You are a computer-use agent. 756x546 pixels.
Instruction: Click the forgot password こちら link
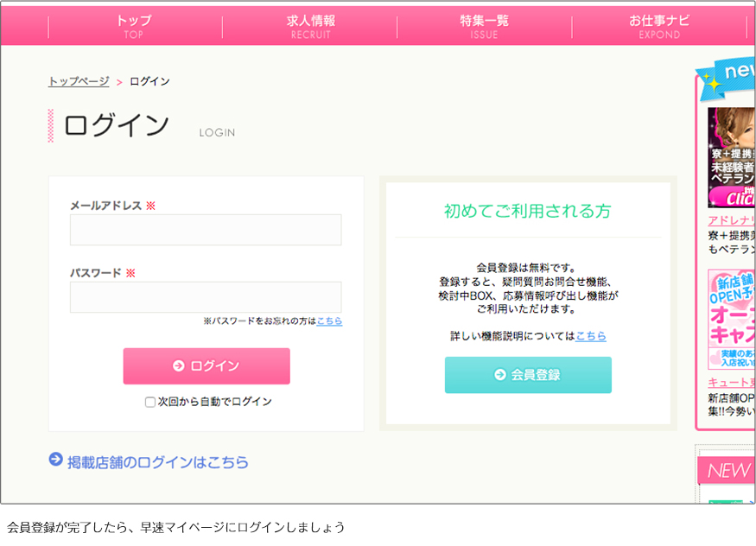coord(329,321)
